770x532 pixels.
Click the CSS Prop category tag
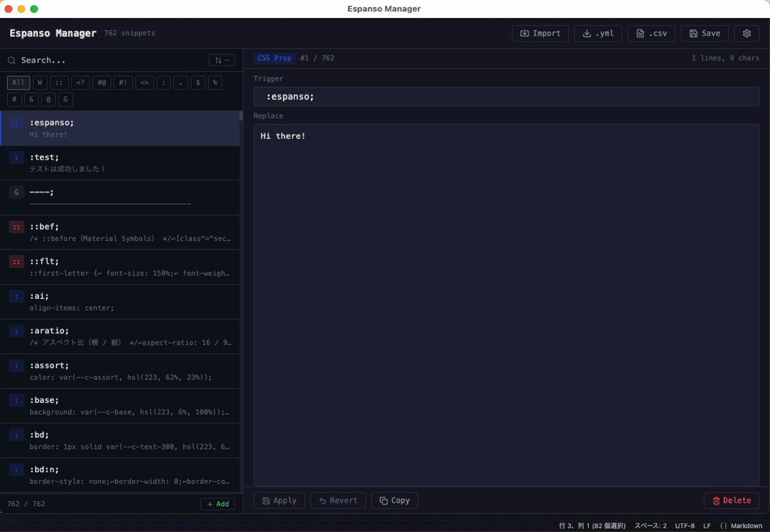[x=275, y=58]
